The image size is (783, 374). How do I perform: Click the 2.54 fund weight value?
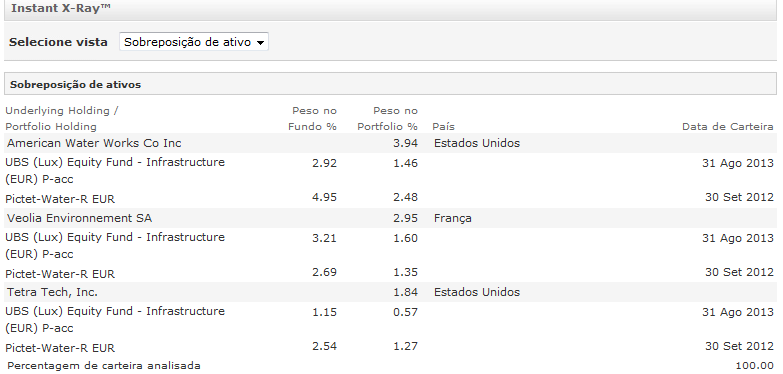(325, 346)
